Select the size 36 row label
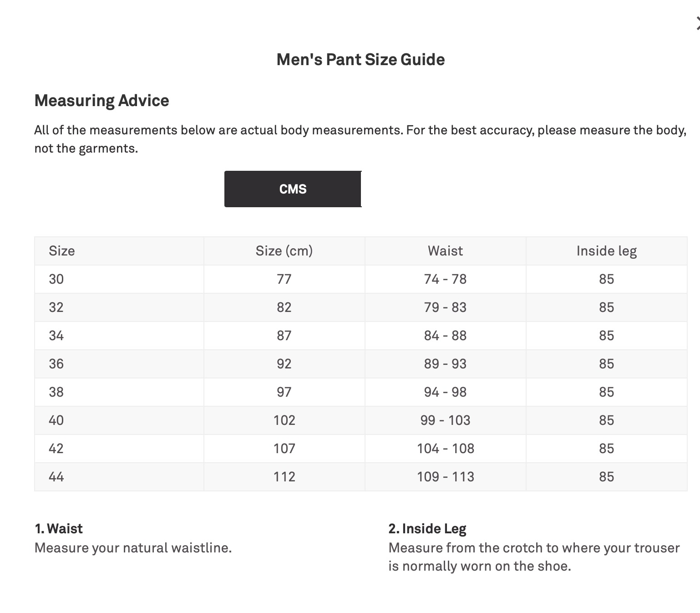 tap(56, 364)
